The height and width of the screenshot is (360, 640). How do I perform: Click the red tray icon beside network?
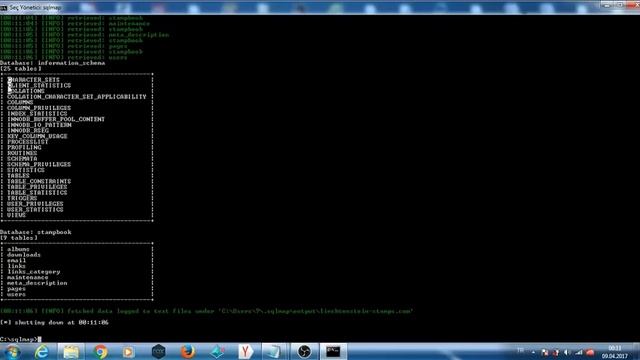click(590, 352)
